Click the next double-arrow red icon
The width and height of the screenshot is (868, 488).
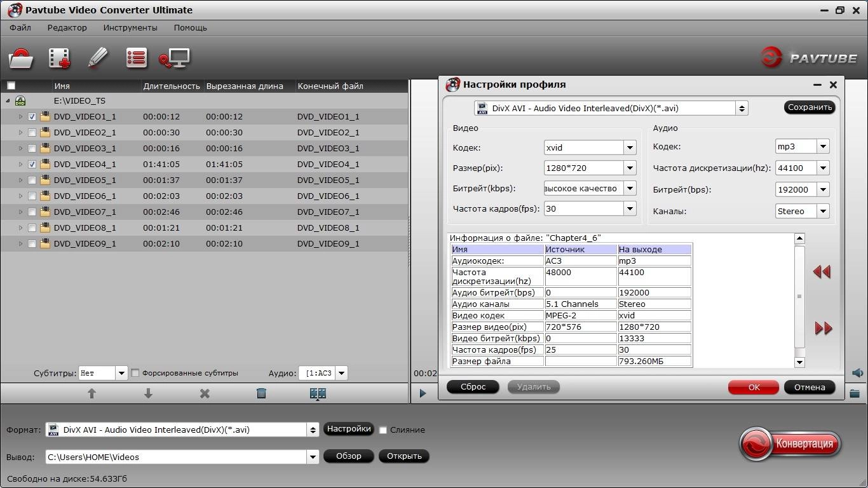click(824, 329)
